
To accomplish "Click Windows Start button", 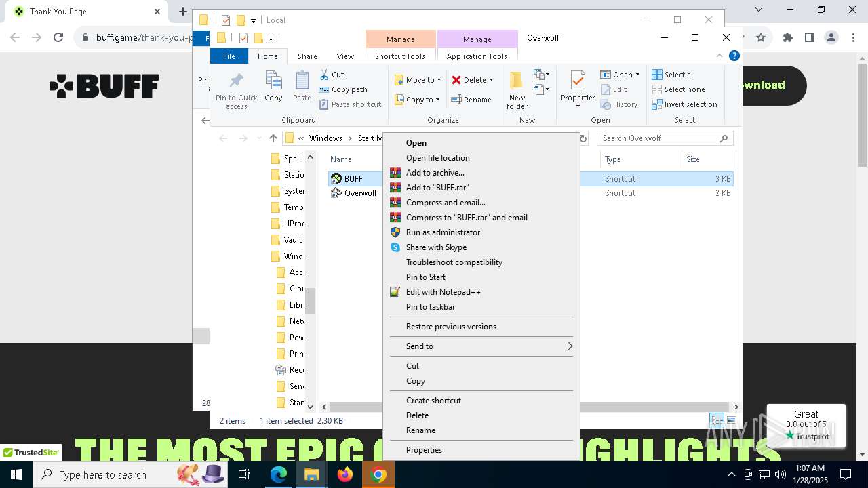I will point(16,474).
